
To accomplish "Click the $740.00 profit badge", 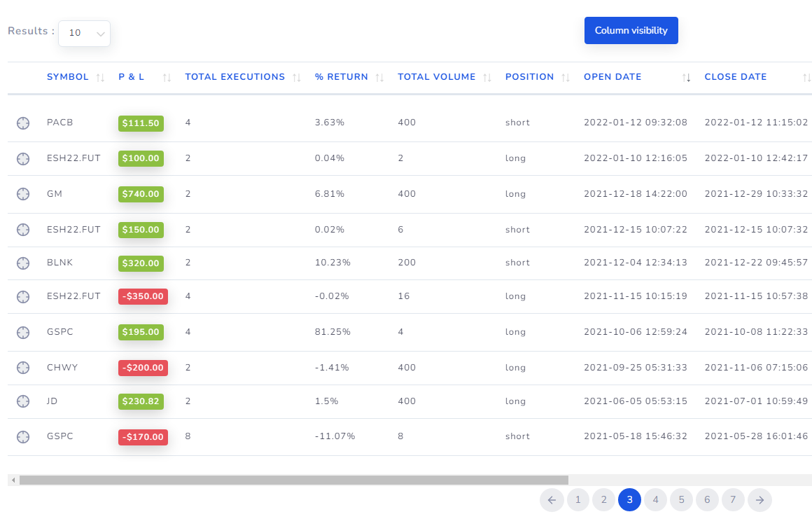I will pyautogui.click(x=141, y=194).
